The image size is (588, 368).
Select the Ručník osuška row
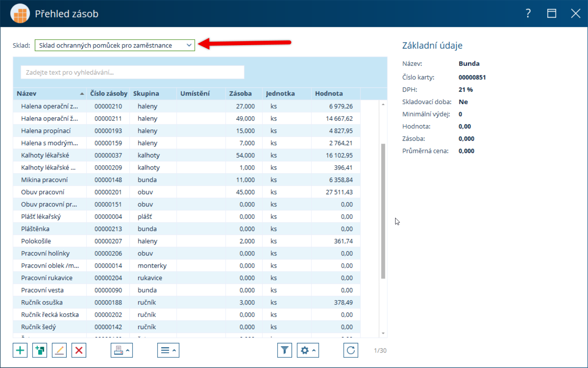click(187, 302)
